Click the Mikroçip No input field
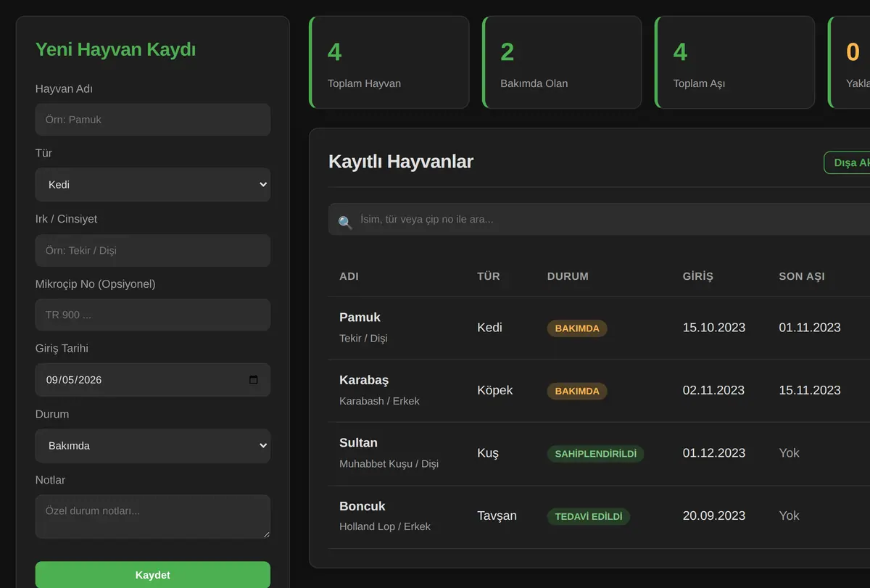This screenshot has height=588, width=870. point(153,315)
